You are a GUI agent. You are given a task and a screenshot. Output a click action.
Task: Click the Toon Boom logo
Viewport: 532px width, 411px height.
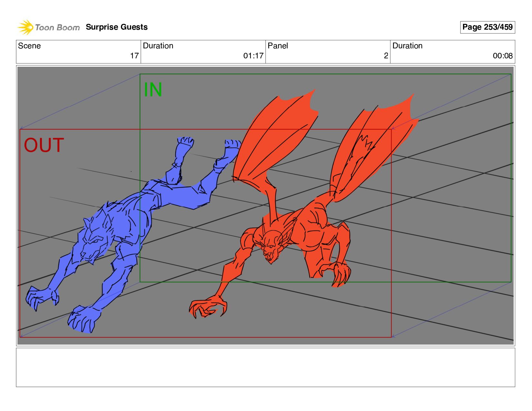tap(48, 27)
